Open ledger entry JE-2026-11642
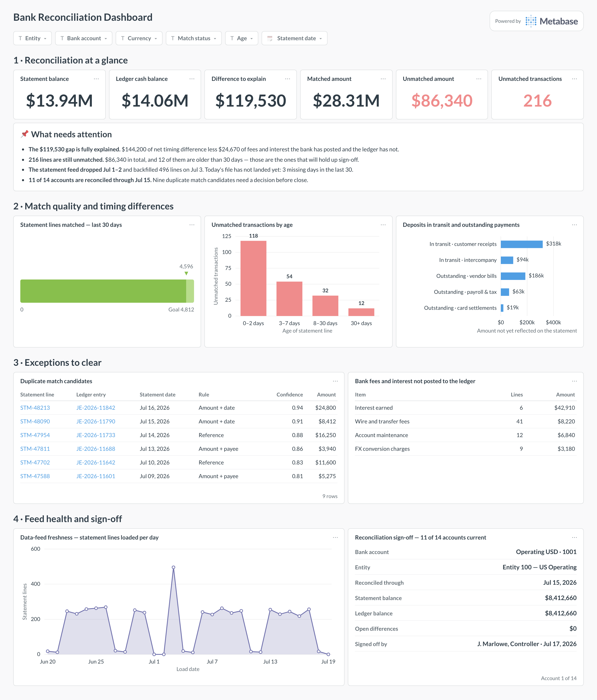The image size is (597, 700). 96,463
